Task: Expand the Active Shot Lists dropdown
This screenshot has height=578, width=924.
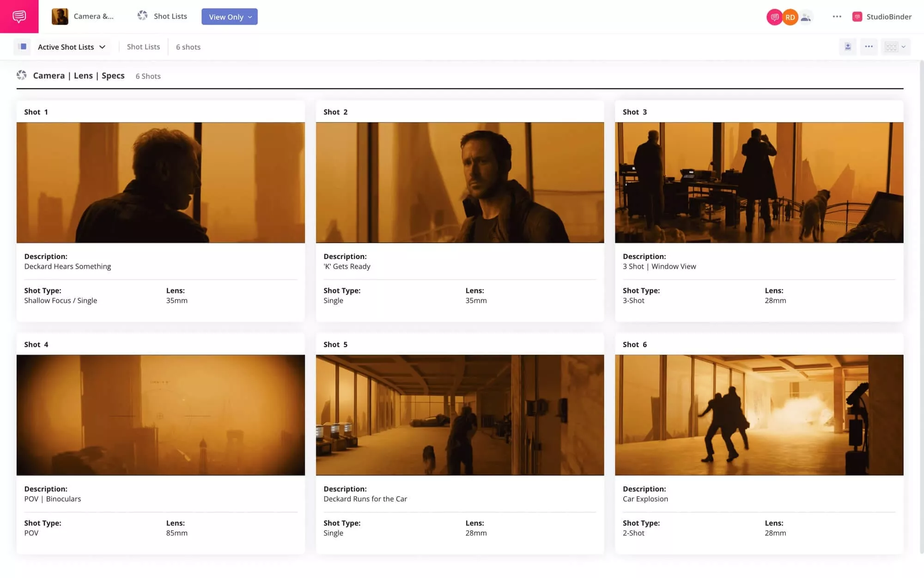Action: tap(72, 47)
